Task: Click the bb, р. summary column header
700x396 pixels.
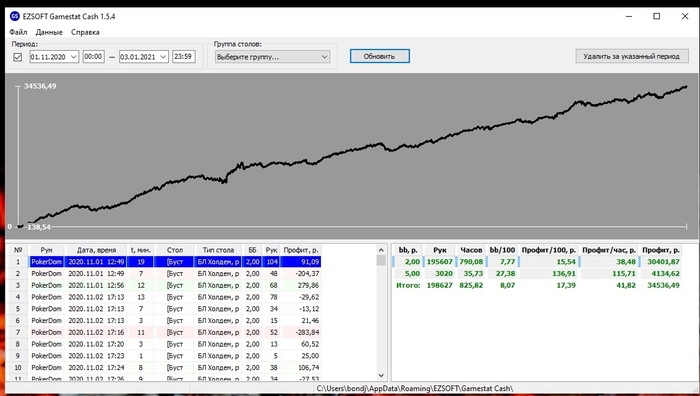Action: (408, 250)
